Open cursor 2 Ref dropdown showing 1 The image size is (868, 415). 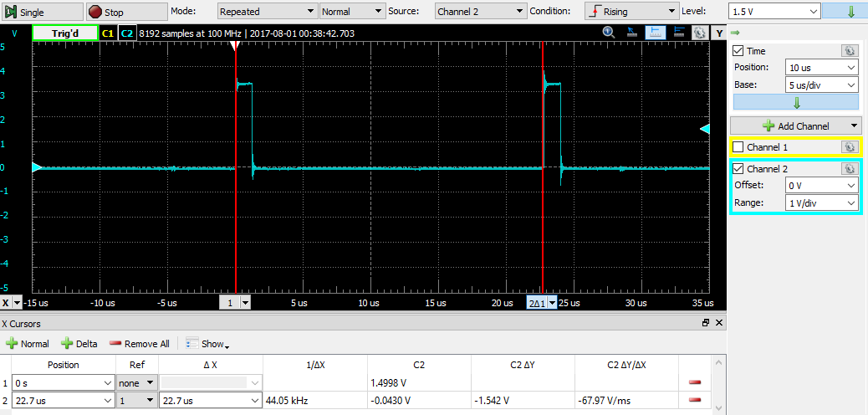tap(136, 400)
